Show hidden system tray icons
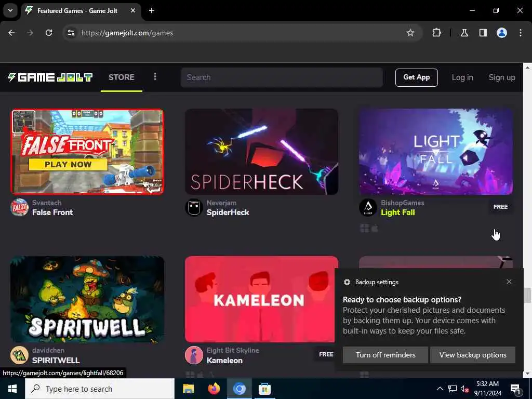 tap(440, 389)
